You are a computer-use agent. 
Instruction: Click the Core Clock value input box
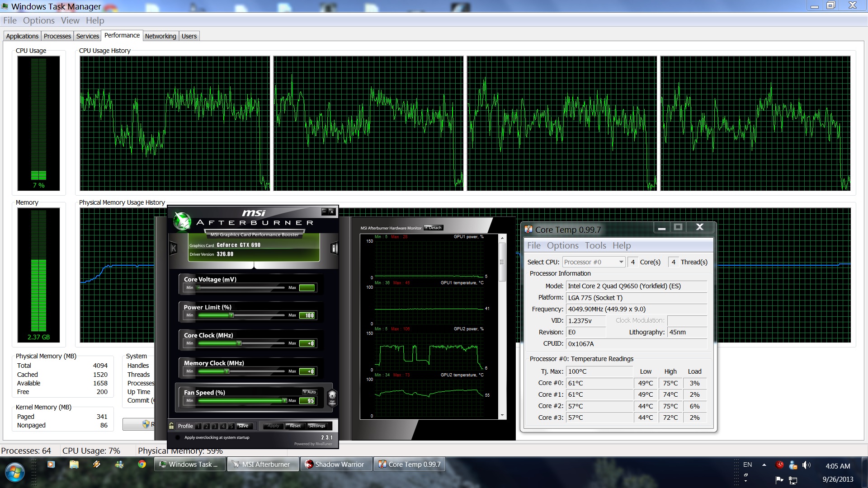pyautogui.click(x=307, y=343)
